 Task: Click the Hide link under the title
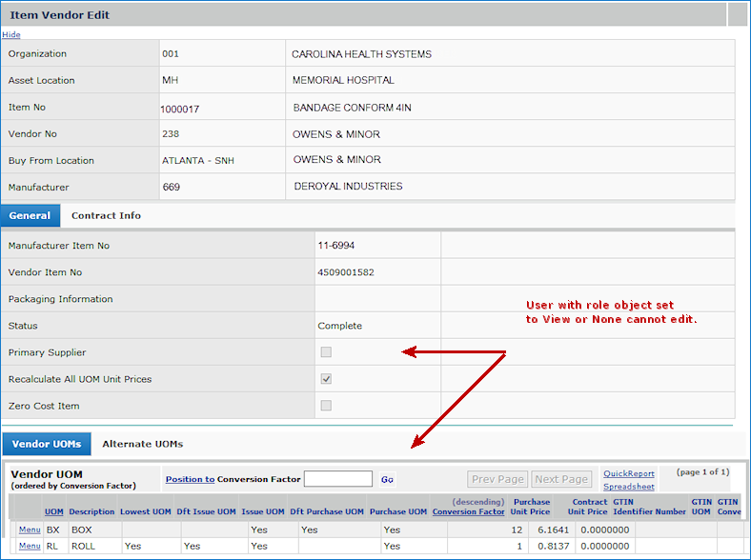pyautogui.click(x=10, y=34)
